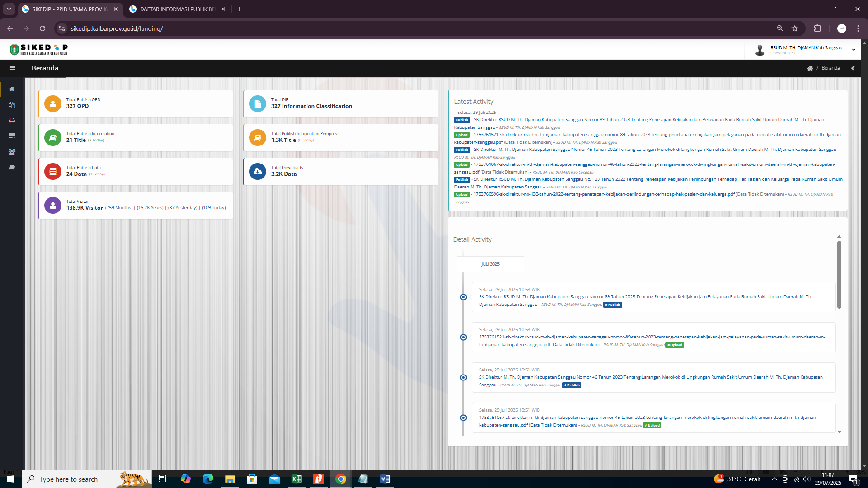Open the printer icon in sidebar
868x488 pixels.
click(12, 121)
